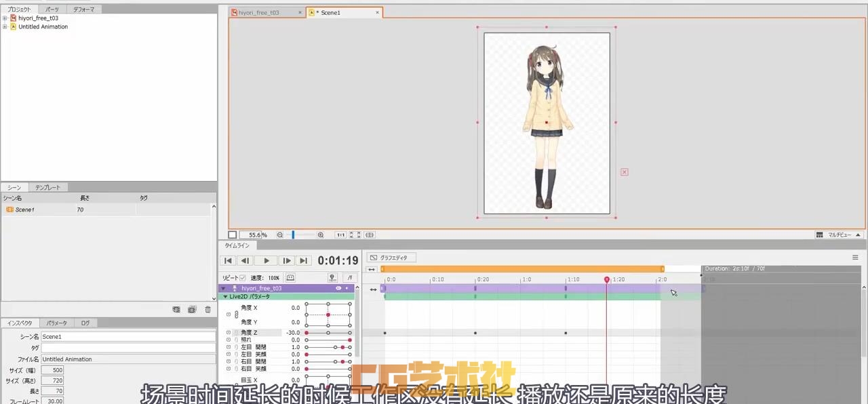Toggle the small button left of 右目 笑顔

click(x=229, y=369)
